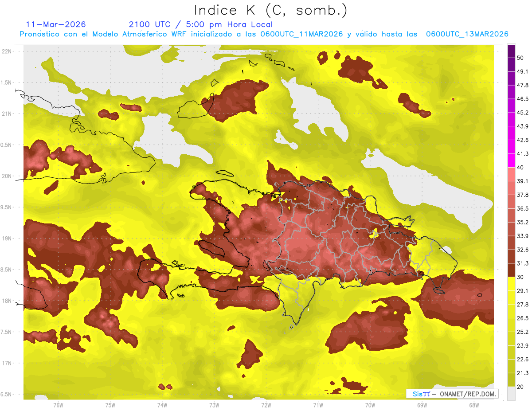Click the colorbar value 20
The width and height of the screenshot is (532, 411).
520,387
